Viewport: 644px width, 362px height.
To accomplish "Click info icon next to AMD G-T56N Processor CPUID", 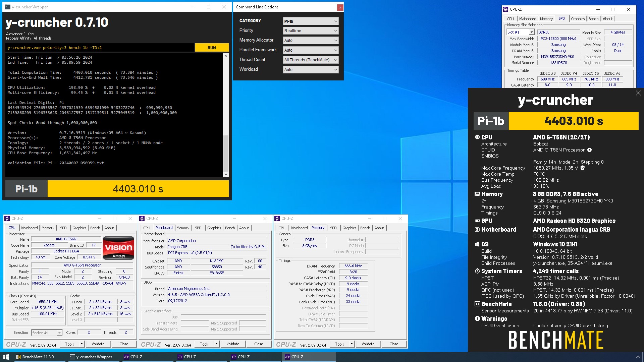I will (589, 150).
